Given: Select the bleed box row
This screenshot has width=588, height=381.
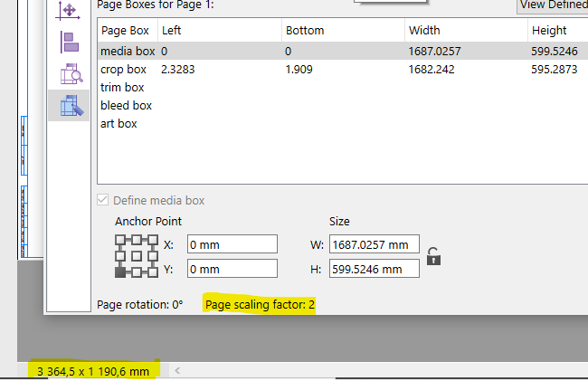Looking at the screenshot, I should pos(343,106).
